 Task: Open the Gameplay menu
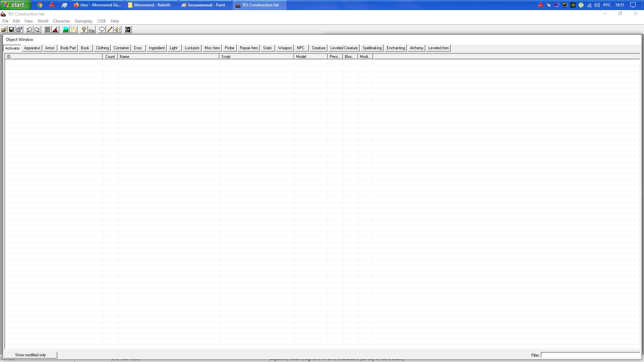point(84,21)
